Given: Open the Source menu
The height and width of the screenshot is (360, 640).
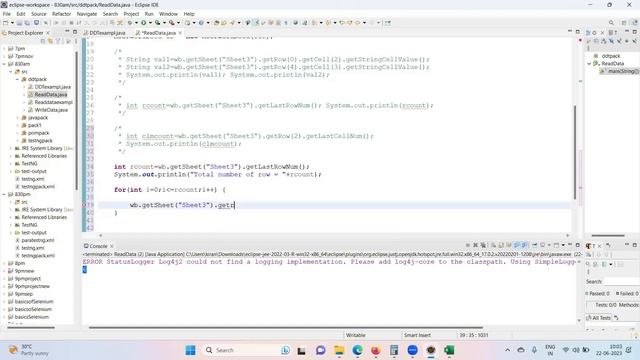Looking at the screenshot, I should pyautogui.click(x=39, y=14).
